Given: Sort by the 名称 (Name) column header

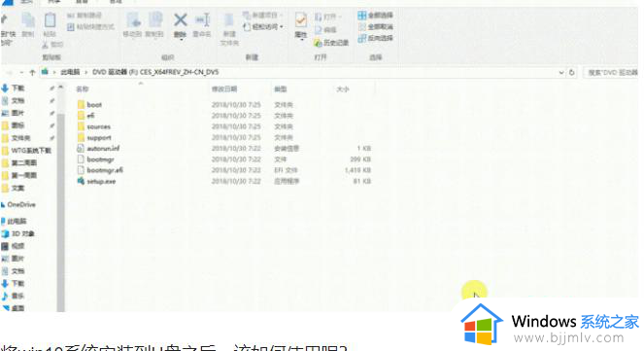Looking at the screenshot, I should (x=83, y=89).
